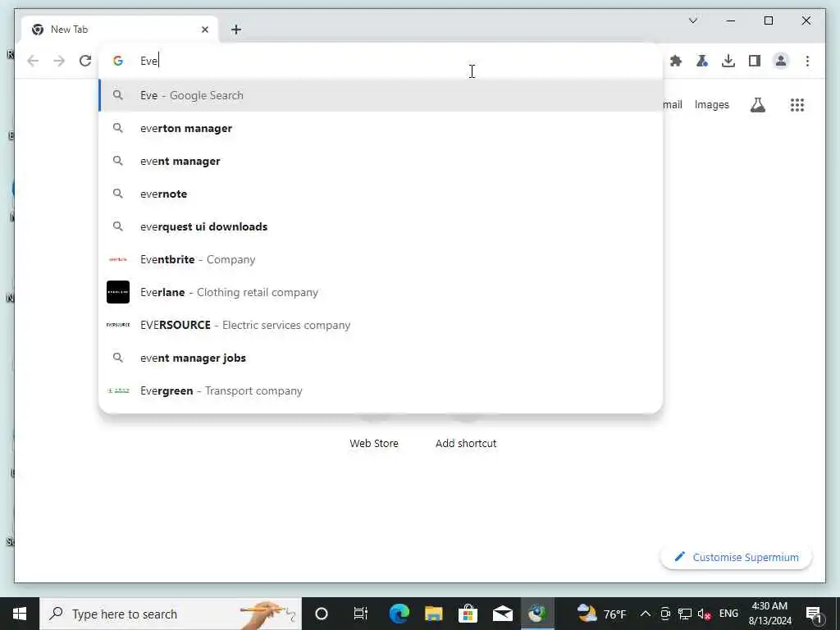This screenshot has height=630, width=840.
Task: Open the Google apps grid icon
Action: click(797, 104)
